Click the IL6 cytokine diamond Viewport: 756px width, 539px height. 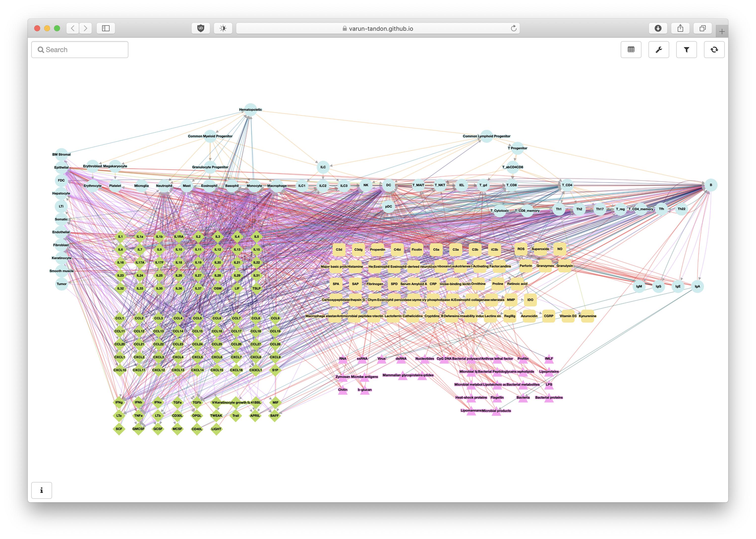click(x=120, y=250)
